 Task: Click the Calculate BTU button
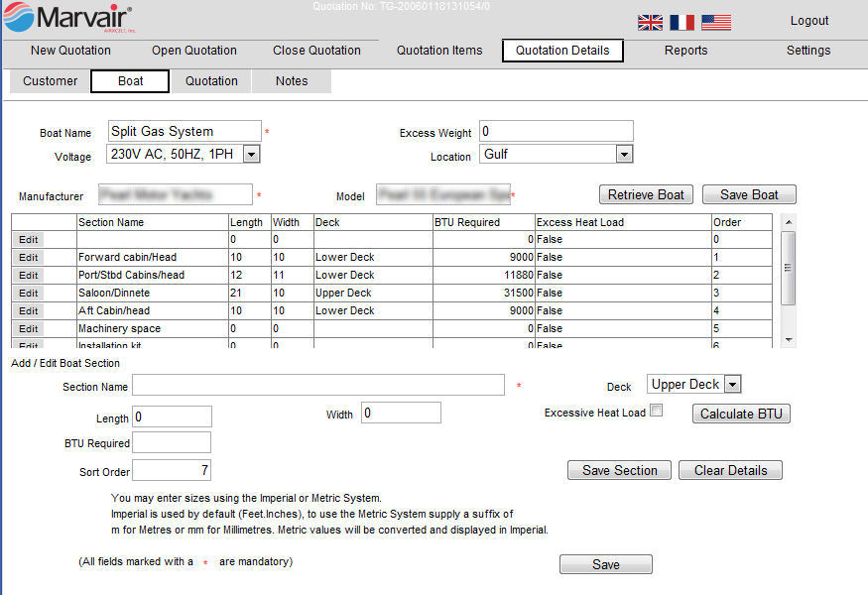[x=741, y=414]
